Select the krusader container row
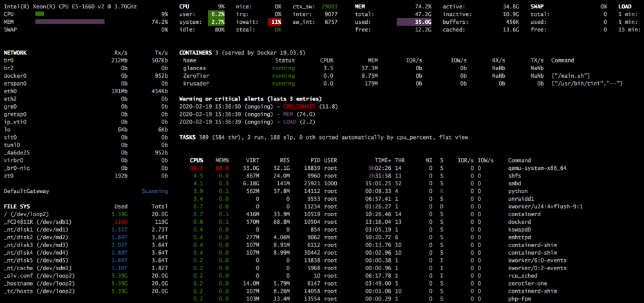The height and width of the screenshot is (303, 644). pyautogui.click(x=402, y=83)
